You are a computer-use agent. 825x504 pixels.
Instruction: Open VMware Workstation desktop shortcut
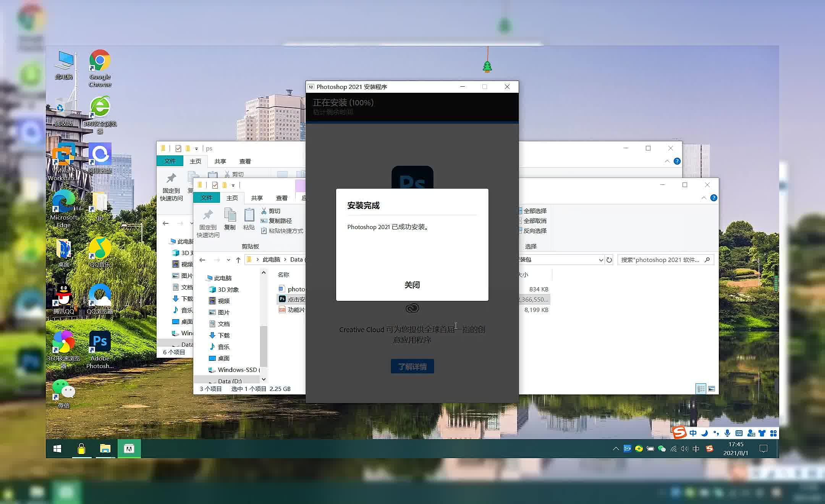click(x=63, y=162)
